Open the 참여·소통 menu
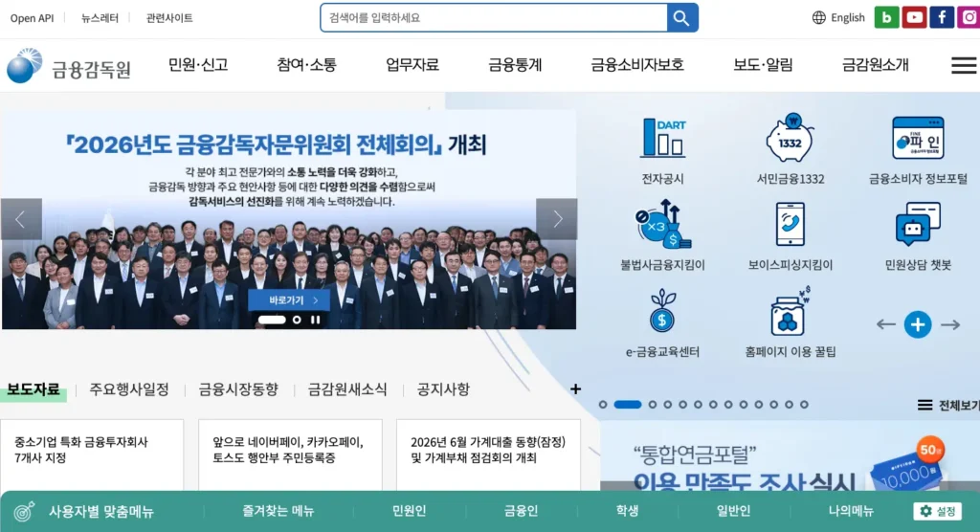Viewport: 980px width, 532px height. pyautogui.click(x=307, y=64)
